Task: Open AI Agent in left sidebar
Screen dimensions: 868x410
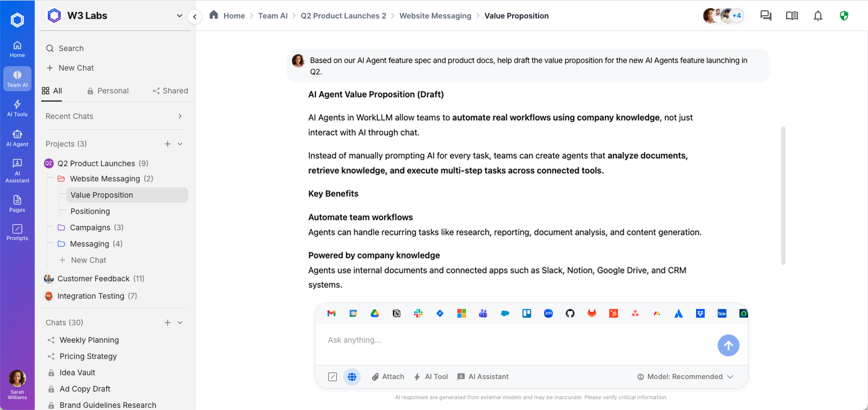Action: click(17, 138)
